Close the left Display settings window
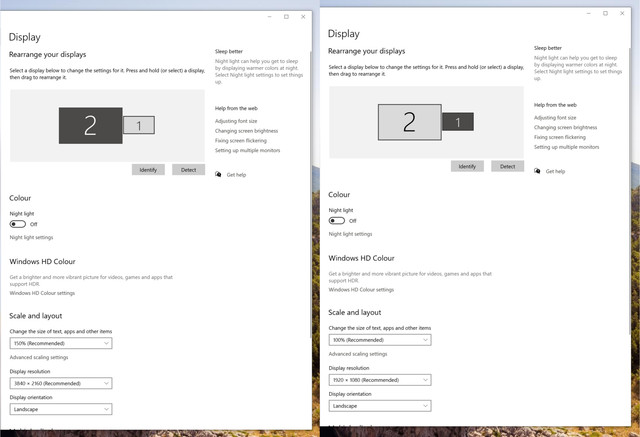The height and width of the screenshot is (437, 640). click(303, 17)
